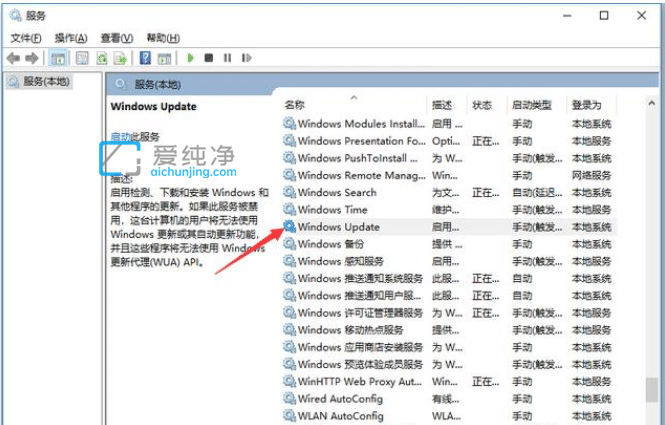Select the WinHTTP Web Proxy Auto service
665x425 pixels.
tap(448, 381)
